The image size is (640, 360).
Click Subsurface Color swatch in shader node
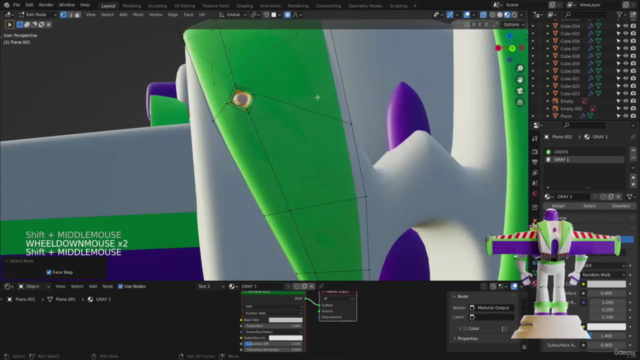point(286,338)
